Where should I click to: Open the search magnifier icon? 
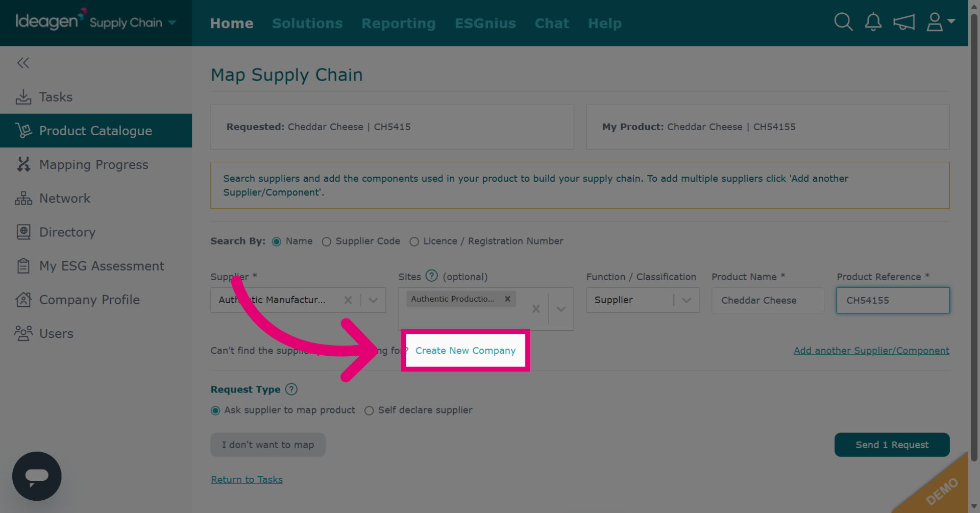(x=843, y=22)
